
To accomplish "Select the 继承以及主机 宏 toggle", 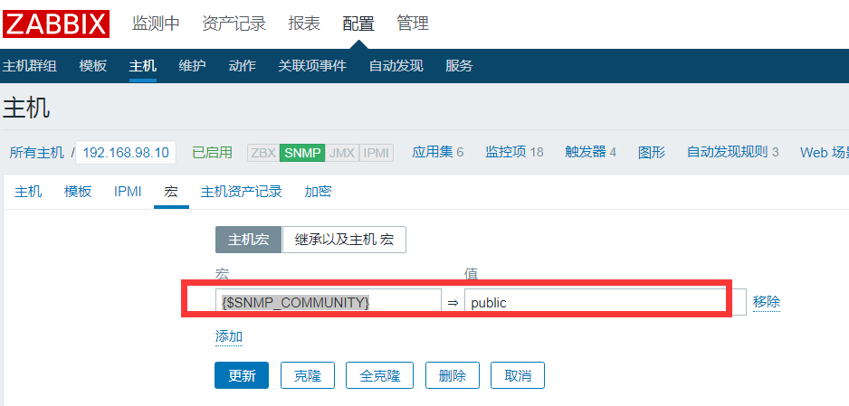I will pos(344,240).
